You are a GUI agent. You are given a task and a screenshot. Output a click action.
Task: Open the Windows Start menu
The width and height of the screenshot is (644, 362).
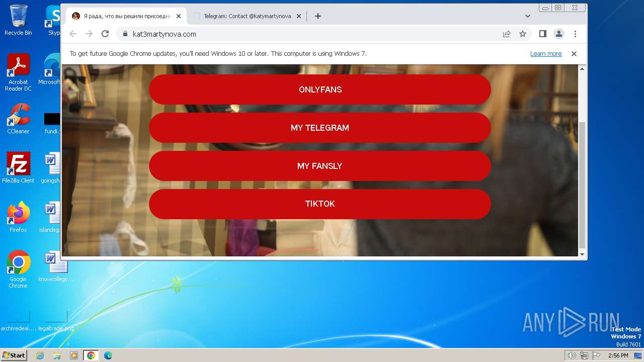click(14, 355)
